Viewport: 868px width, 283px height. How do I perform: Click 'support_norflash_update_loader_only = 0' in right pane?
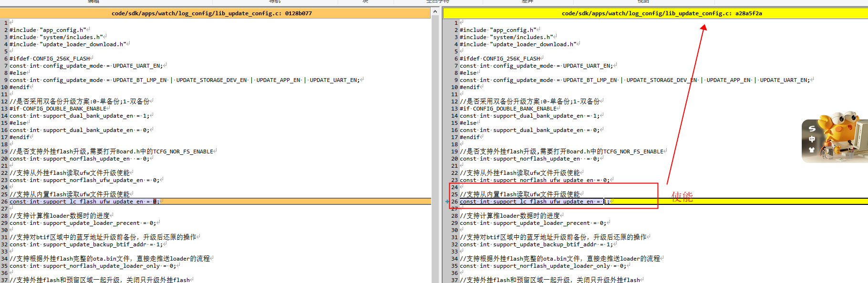[559, 266]
